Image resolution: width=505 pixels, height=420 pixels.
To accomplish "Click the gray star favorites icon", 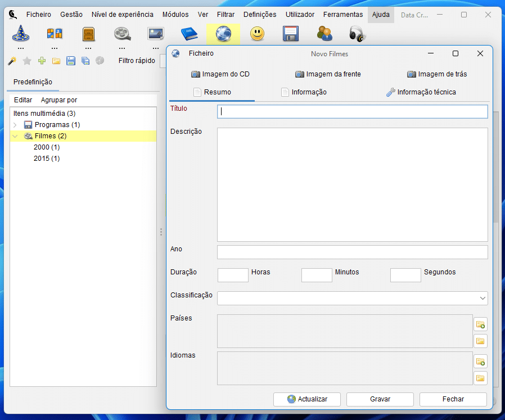I will (x=27, y=61).
